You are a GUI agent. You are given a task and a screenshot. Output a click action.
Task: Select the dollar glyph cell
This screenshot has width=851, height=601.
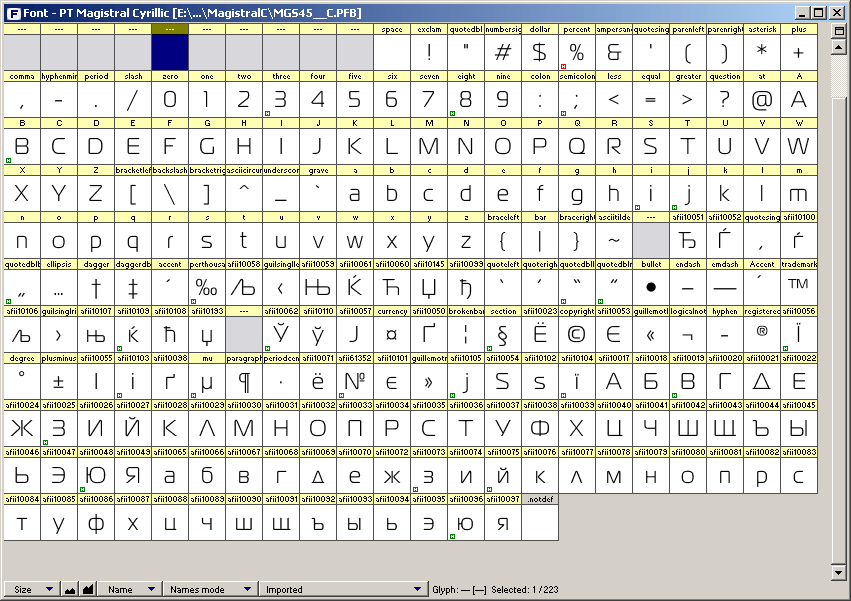click(540, 52)
